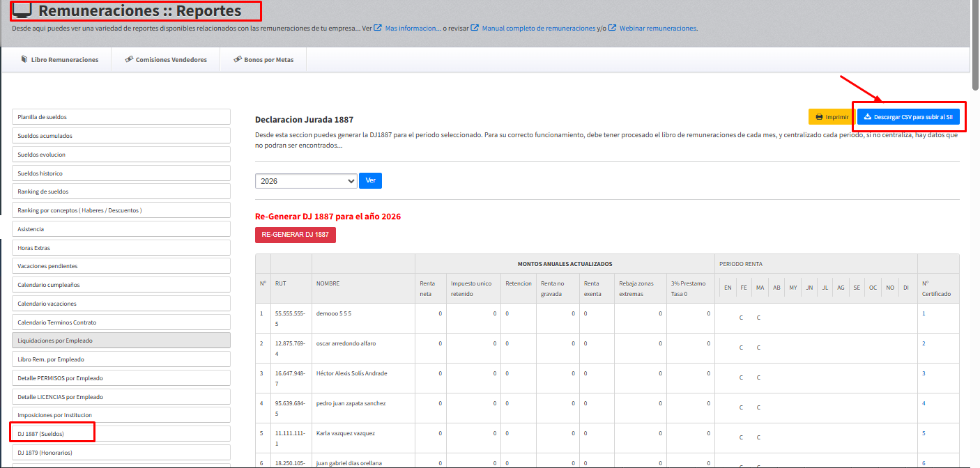The image size is (980, 468).
Task: Choose Liquidaciones por Empleado in sidebar
Action: click(x=121, y=341)
